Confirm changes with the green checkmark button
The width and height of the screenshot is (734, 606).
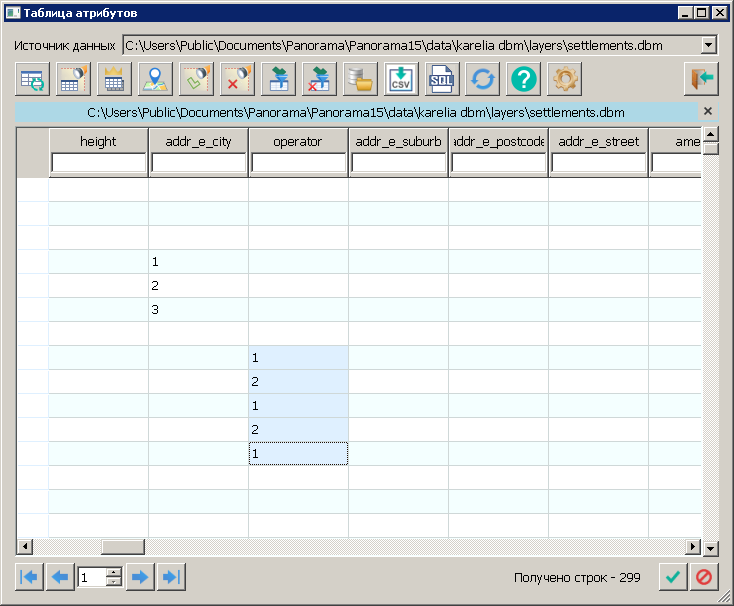(673, 577)
